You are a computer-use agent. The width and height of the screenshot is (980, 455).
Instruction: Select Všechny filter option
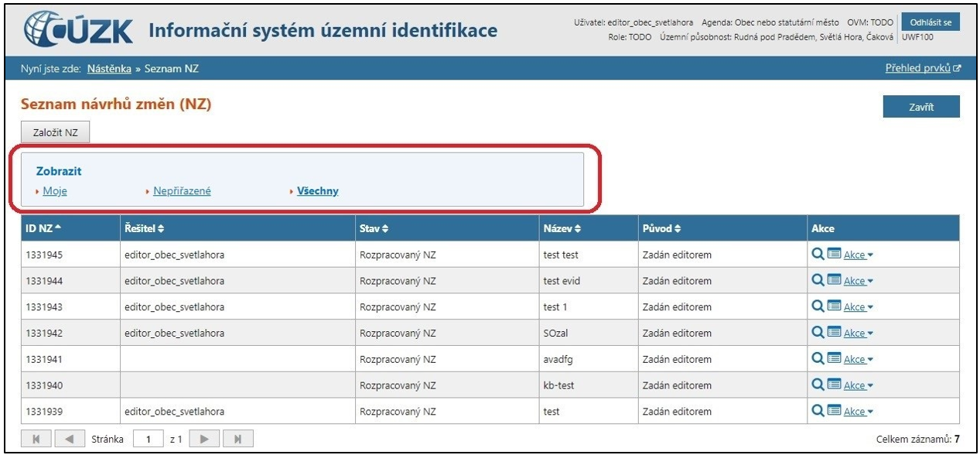click(x=318, y=191)
